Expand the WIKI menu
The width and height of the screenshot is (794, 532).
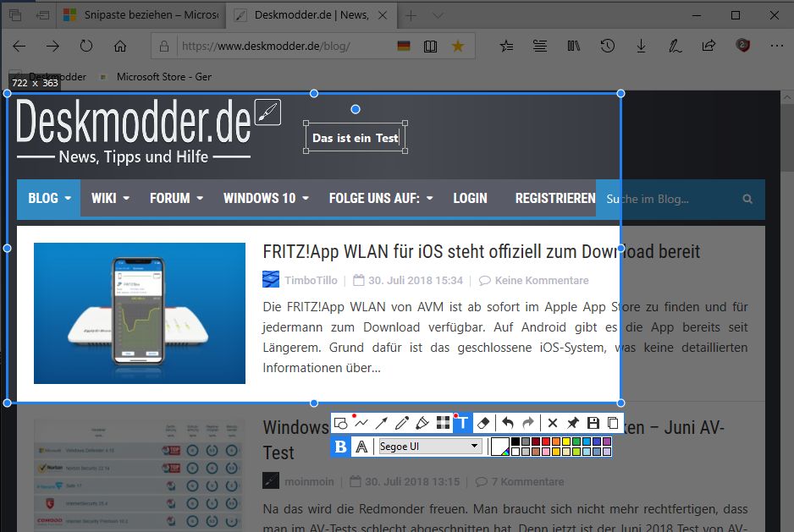pyautogui.click(x=110, y=199)
